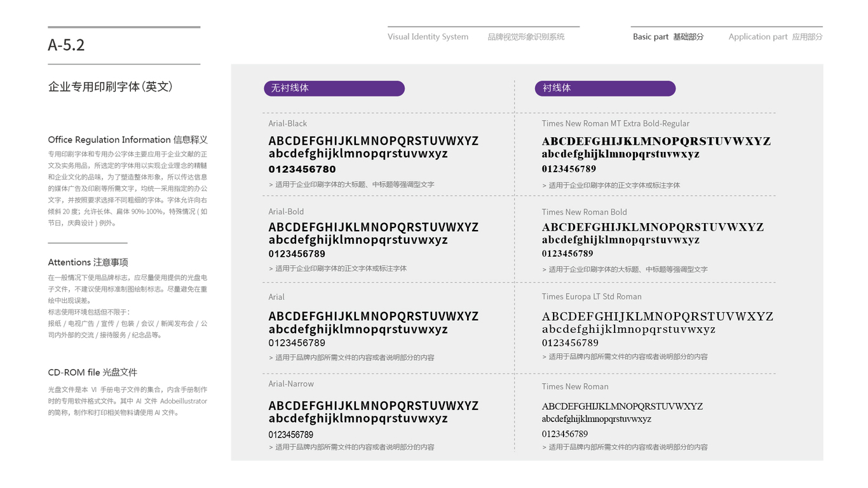Viewport: 868px width, 488px height.
Task: Click the last 'Times New Roman' font label
Action: (575, 386)
